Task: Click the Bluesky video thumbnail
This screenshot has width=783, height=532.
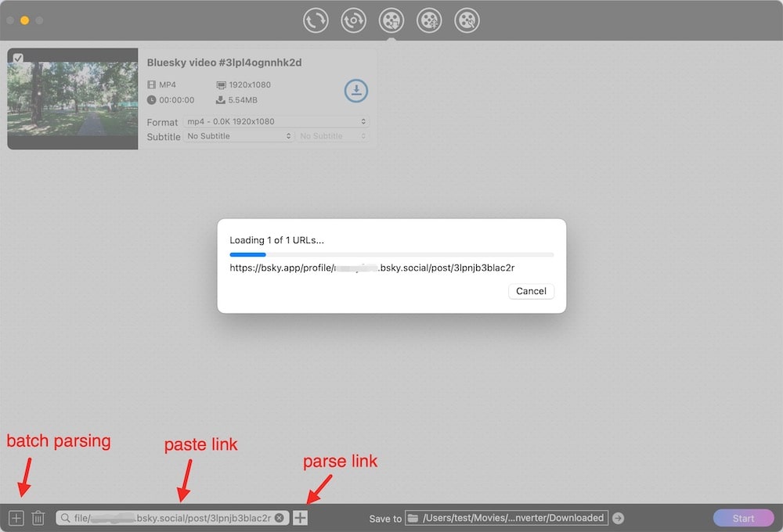Action: pos(73,99)
